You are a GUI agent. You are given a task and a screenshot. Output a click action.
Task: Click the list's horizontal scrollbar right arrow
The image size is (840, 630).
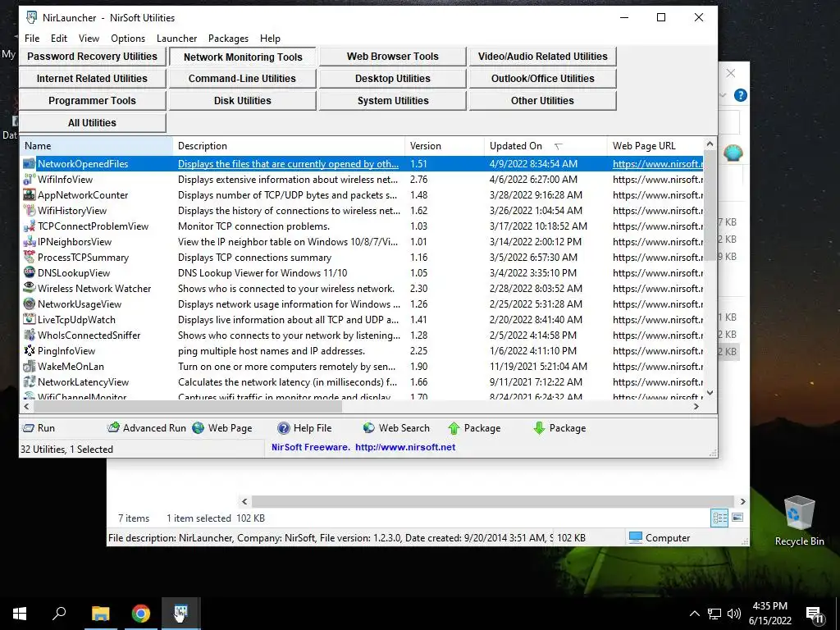[x=696, y=407]
